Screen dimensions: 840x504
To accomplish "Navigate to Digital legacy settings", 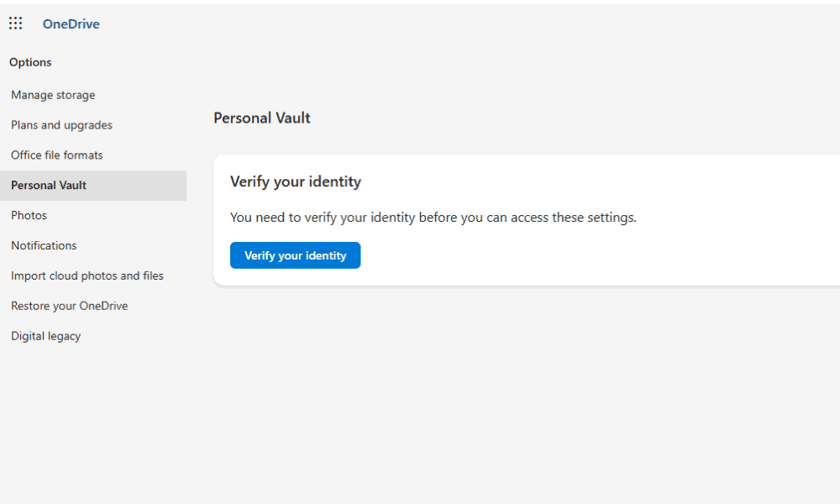I will [46, 337].
